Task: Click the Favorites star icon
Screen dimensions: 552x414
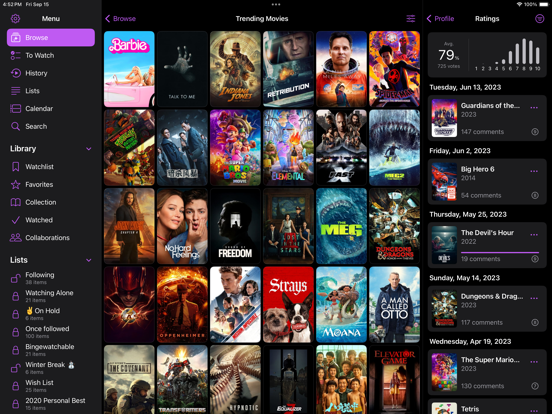Action: pyautogui.click(x=15, y=184)
